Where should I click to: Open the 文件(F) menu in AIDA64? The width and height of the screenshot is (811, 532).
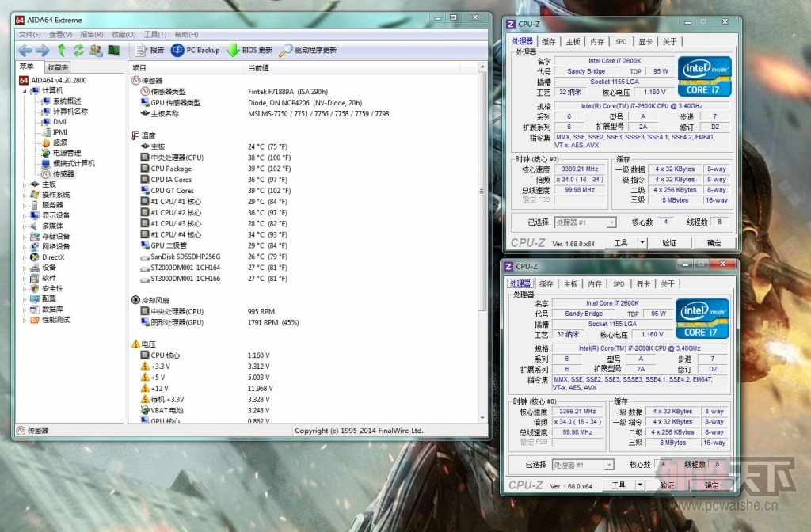tap(29, 34)
